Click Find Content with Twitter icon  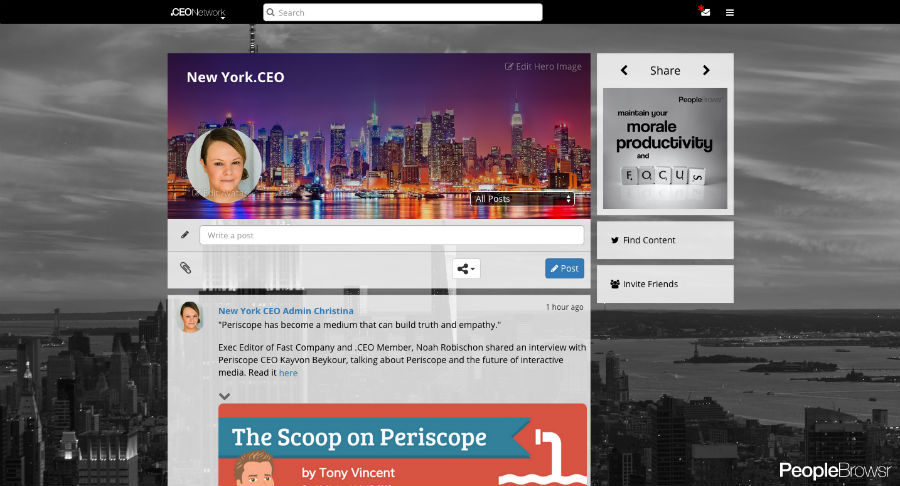click(x=665, y=240)
